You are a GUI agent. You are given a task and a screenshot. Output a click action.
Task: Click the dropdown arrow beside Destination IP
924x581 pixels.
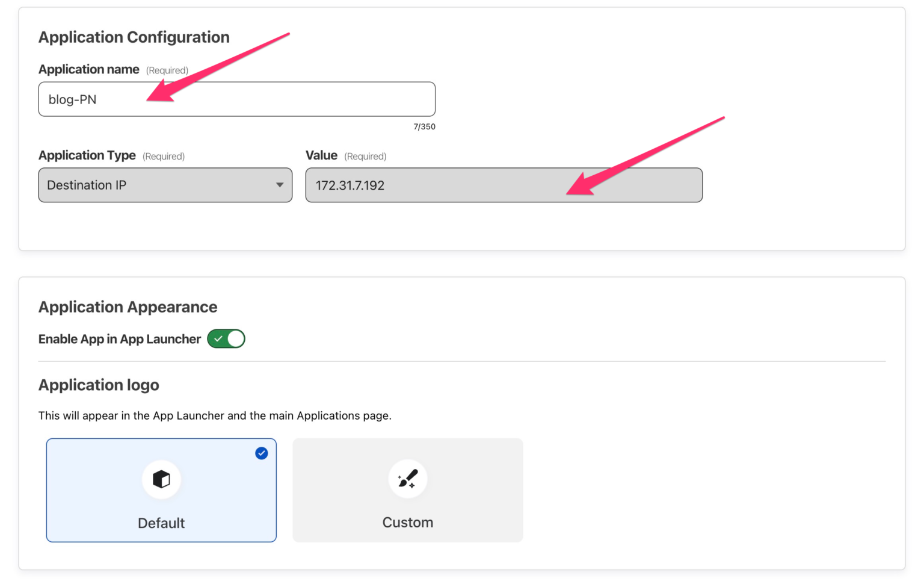coord(279,185)
